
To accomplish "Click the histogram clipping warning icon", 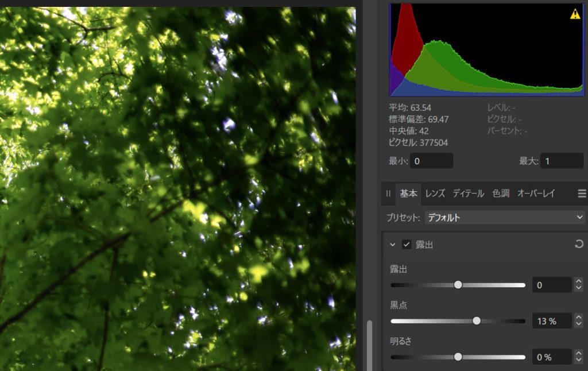I will 575,14.
